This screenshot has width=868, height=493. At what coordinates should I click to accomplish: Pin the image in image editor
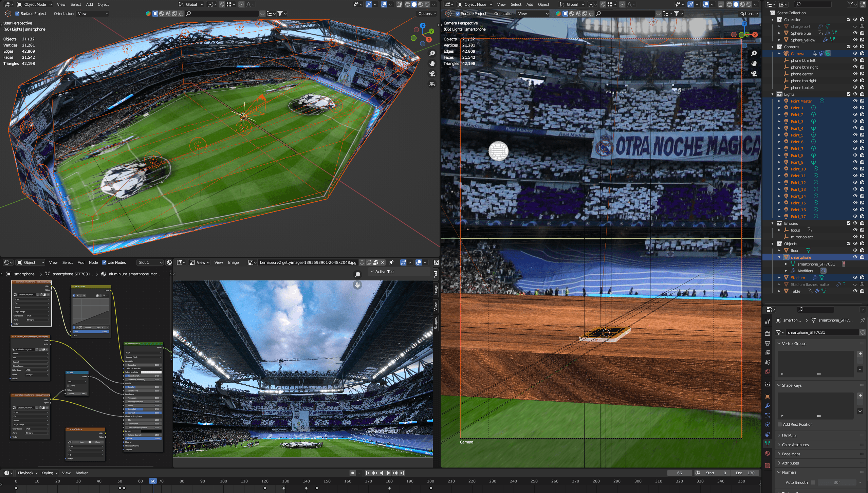[391, 262]
